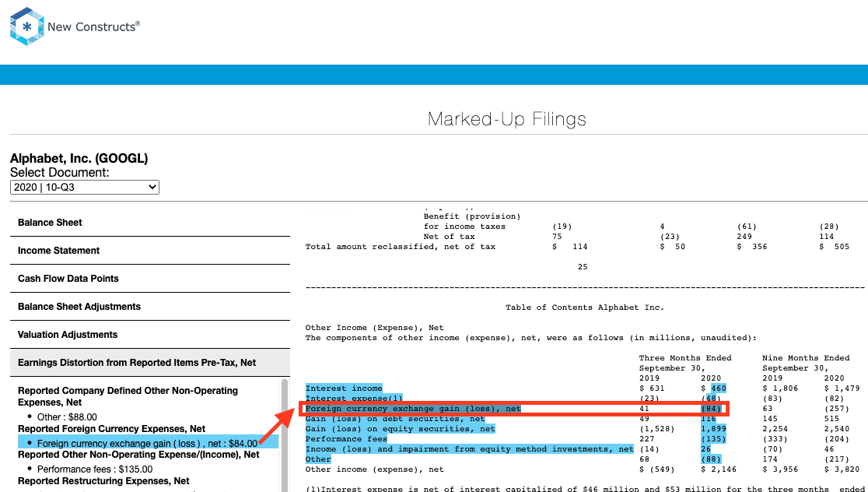Click 'Gain (loss) on equity securities, net' label

[401, 429]
